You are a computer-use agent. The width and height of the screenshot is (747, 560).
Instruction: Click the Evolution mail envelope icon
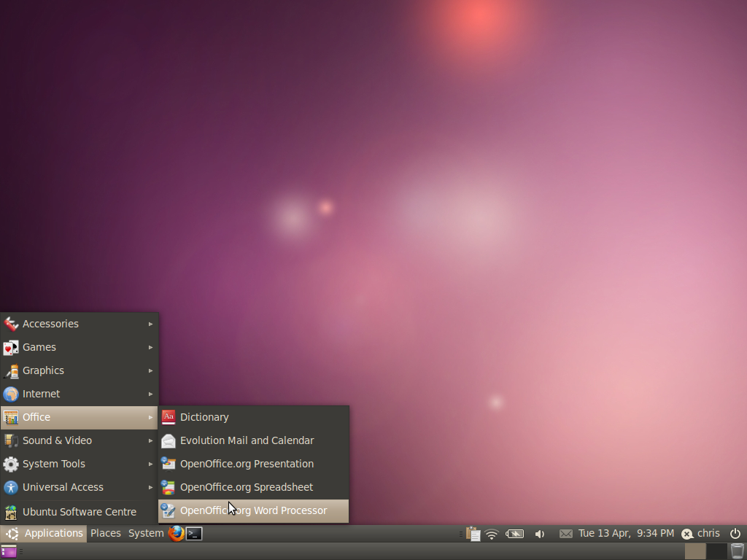click(x=169, y=441)
